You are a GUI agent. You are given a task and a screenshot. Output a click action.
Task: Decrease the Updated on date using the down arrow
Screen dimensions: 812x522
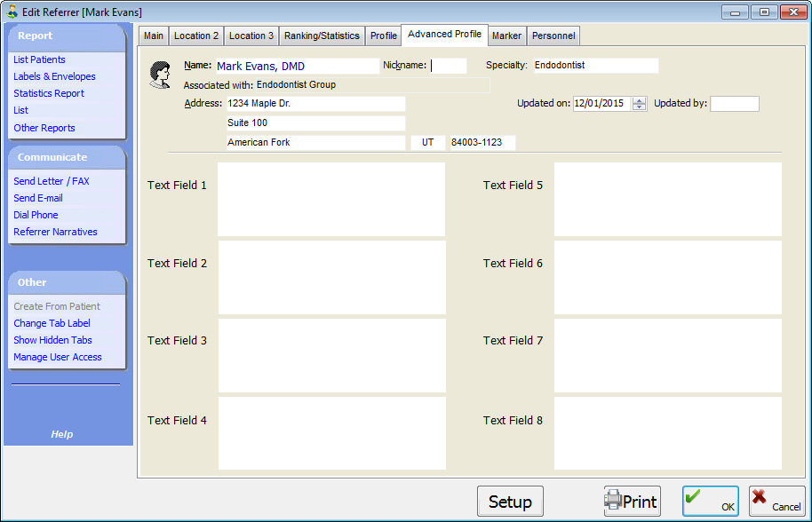[640, 107]
